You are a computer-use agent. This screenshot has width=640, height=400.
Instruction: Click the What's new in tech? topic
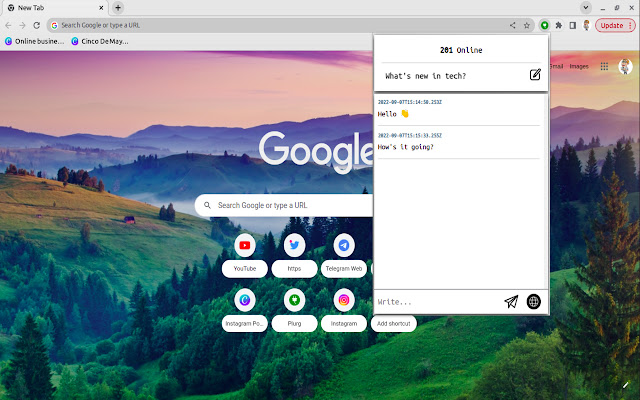(x=425, y=76)
